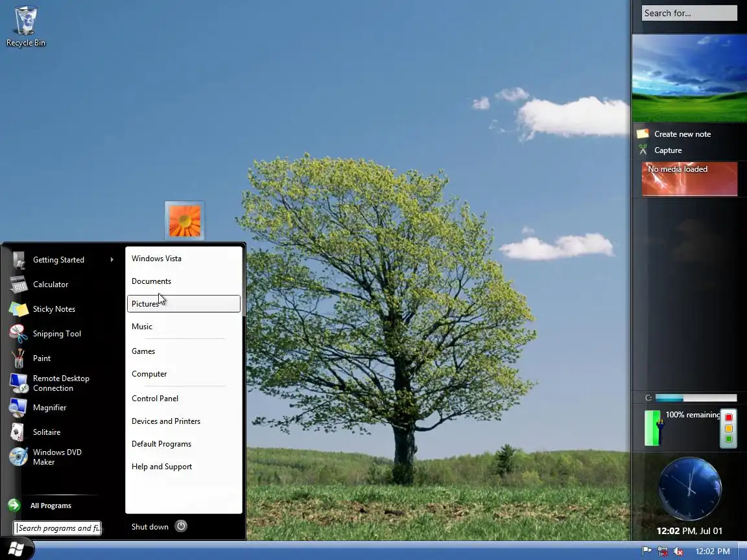Click the Windows DVD Maker label
This screenshot has height=560, width=747.
[57, 457]
